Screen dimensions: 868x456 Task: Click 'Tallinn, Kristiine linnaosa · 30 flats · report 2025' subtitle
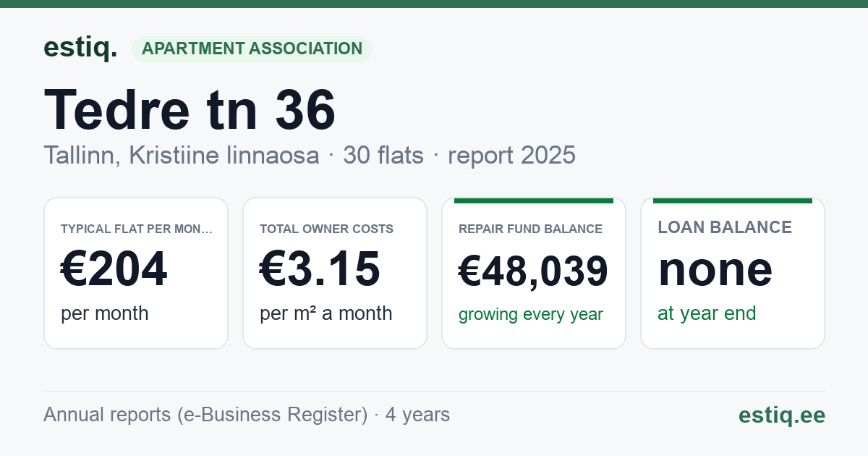pos(310,155)
